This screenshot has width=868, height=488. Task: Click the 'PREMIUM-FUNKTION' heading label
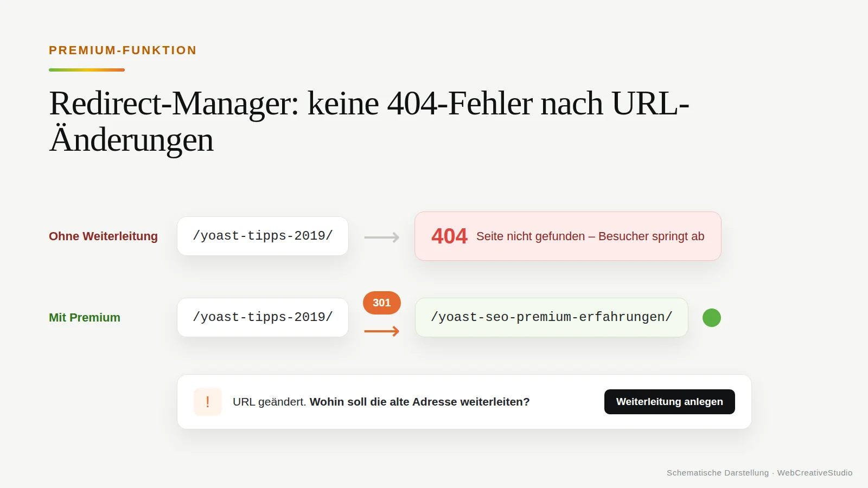(123, 50)
